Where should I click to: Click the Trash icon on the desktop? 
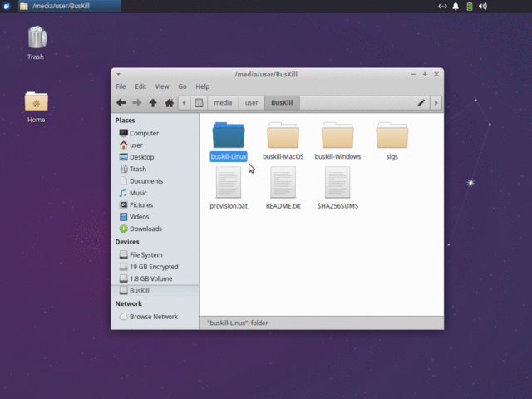pos(37,42)
